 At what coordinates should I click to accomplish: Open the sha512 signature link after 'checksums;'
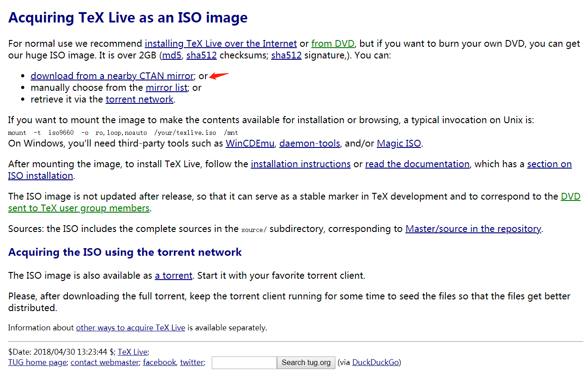(286, 56)
